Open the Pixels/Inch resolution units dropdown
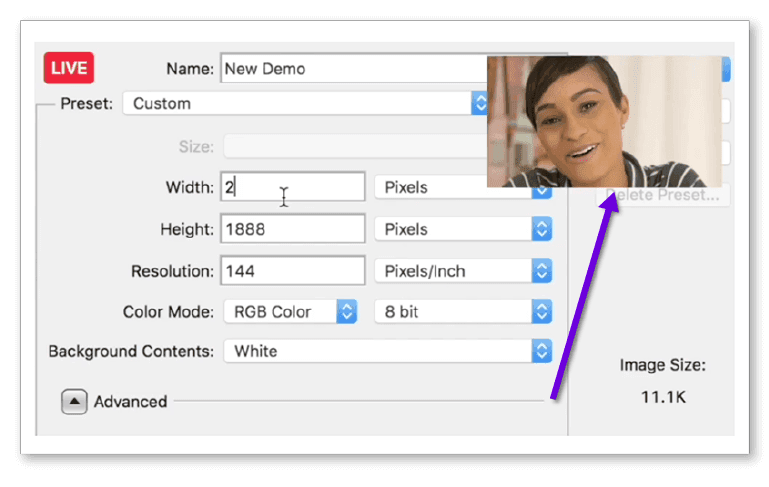 (463, 271)
